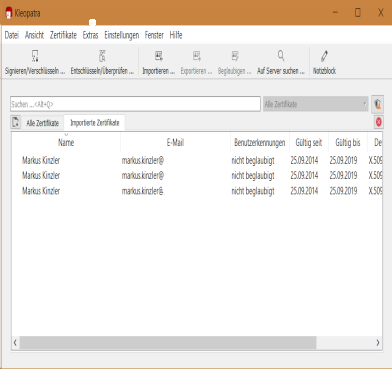Click the horizontal scrollbar thumb
This screenshot has height=369, width=392.
(168, 342)
